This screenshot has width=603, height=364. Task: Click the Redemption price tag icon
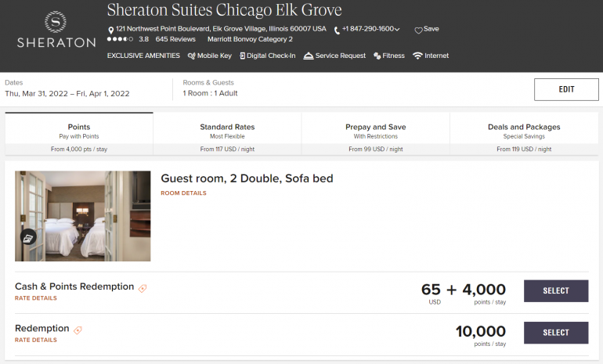[78, 330]
